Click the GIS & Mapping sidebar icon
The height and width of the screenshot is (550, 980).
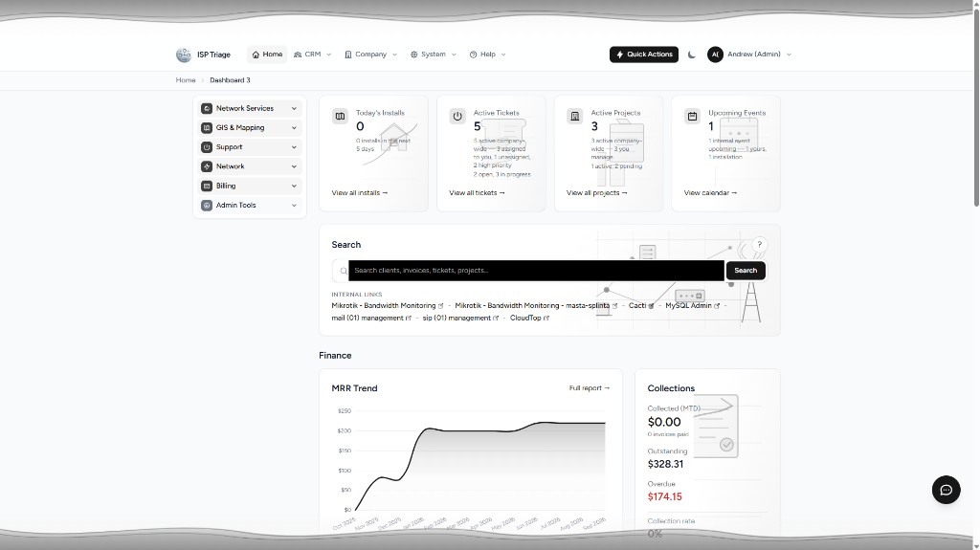pos(207,127)
